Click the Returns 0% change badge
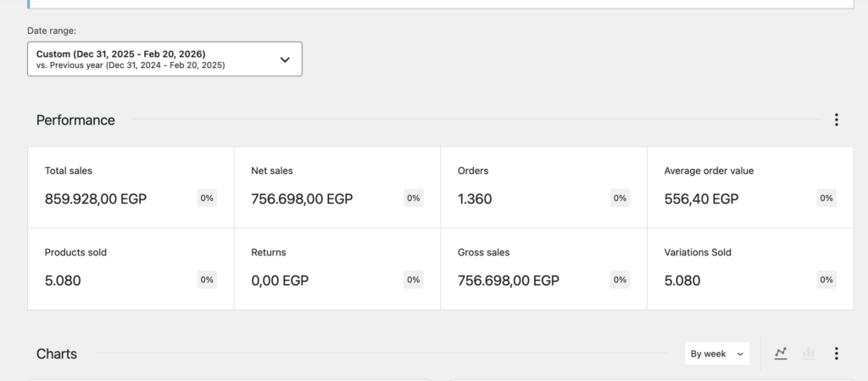Viewport: 868px width, 381px height. point(414,280)
